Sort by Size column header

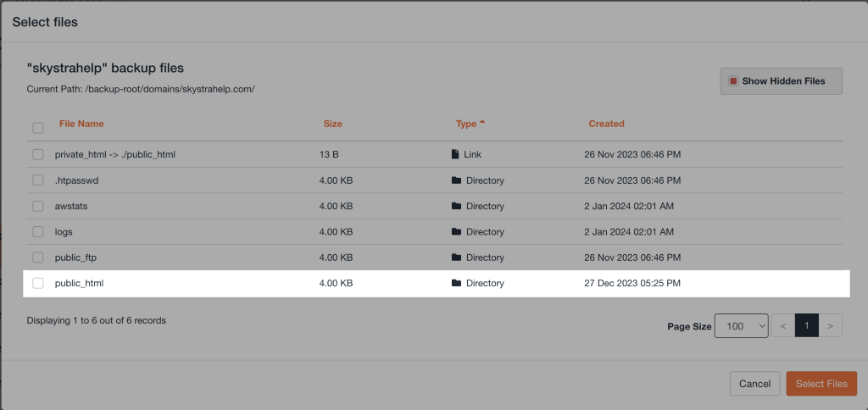click(332, 124)
